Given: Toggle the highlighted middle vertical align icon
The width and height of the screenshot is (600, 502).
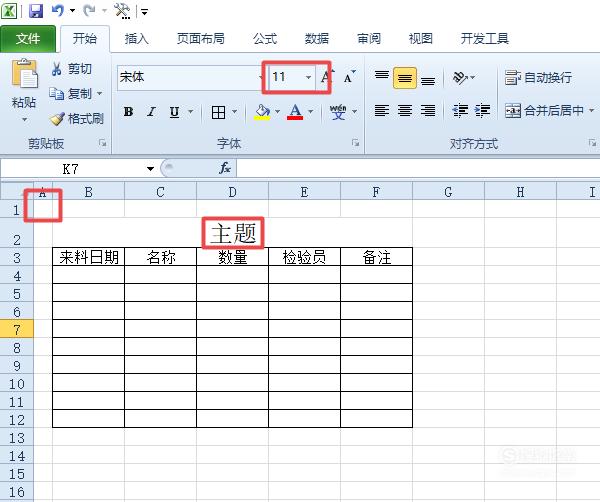Looking at the screenshot, I should pos(405,78).
